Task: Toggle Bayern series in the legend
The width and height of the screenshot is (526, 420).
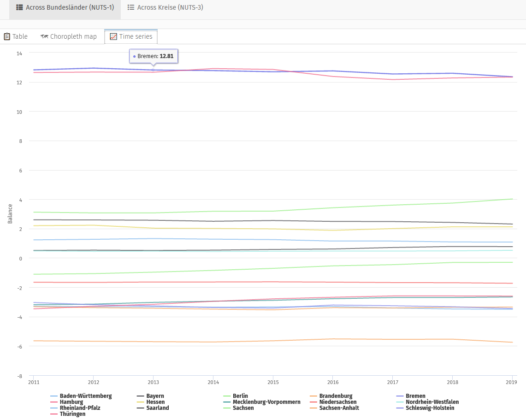Action: 151,396
